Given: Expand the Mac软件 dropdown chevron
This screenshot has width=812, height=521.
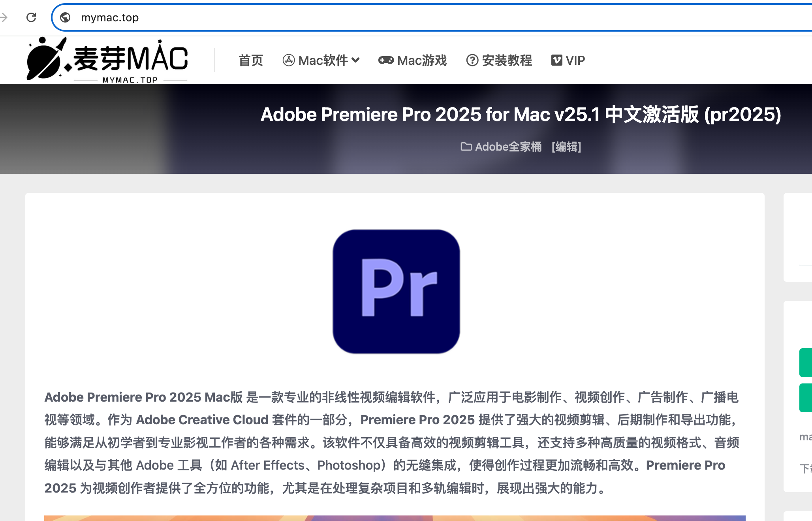Looking at the screenshot, I should click(355, 60).
